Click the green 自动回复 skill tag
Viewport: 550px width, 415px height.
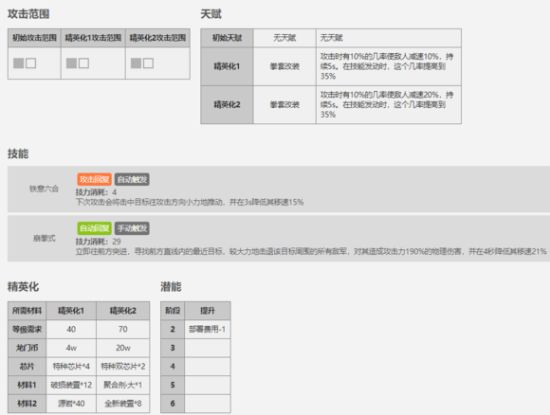click(94, 228)
